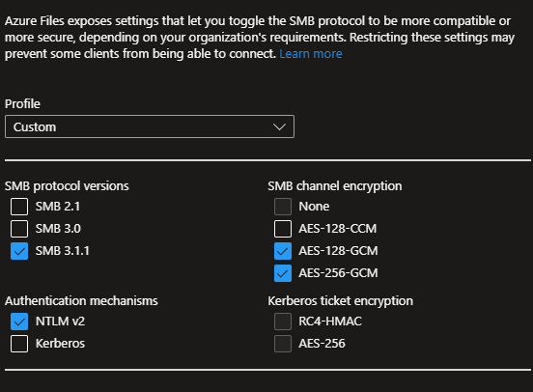Select the AES-128-CCM label text
Screen dimensions: 533x392
(338, 229)
